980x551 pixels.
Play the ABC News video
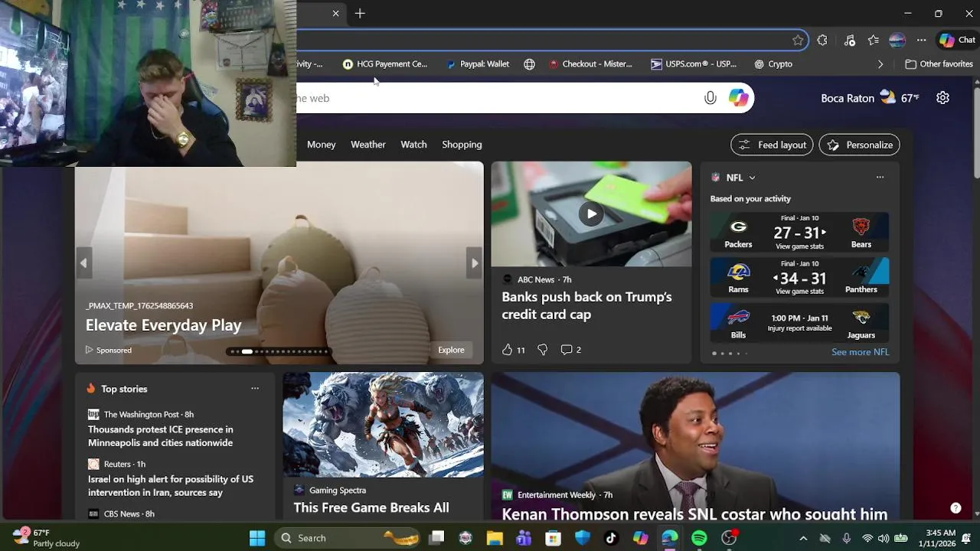pyautogui.click(x=591, y=214)
